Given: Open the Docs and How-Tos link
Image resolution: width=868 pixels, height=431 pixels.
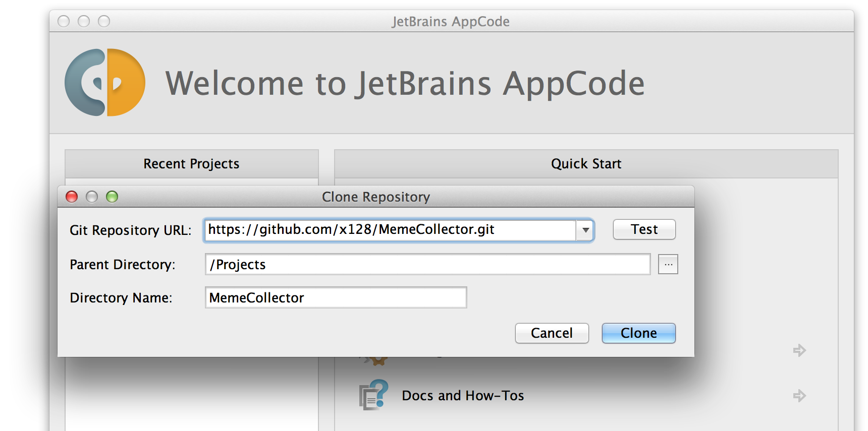Looking at the screenshot, I should [463, 396].
